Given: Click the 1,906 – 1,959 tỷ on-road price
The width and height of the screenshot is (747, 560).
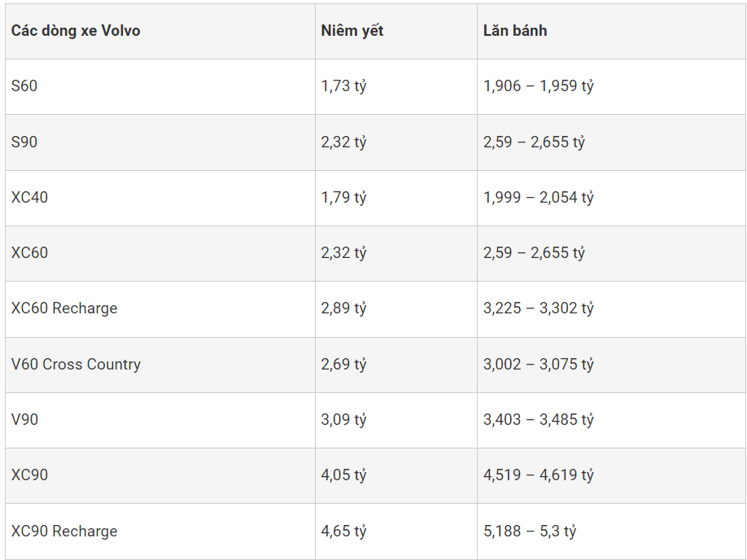Looking at the screenshot, I should tap(539, 86).
